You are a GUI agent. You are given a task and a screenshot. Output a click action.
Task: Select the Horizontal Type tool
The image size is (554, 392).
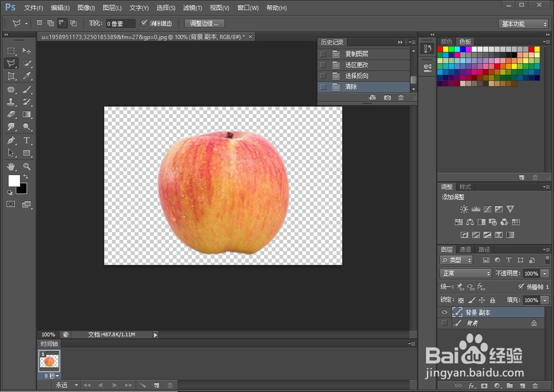(27, 140)
